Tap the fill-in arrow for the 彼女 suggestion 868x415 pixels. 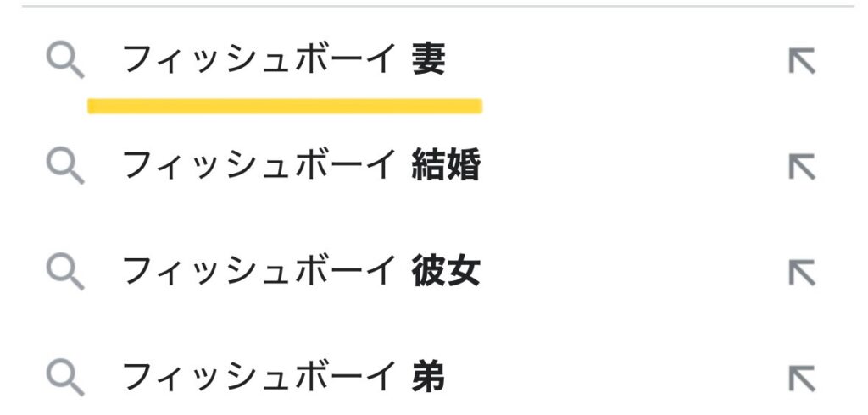click(x=802, y=272)
